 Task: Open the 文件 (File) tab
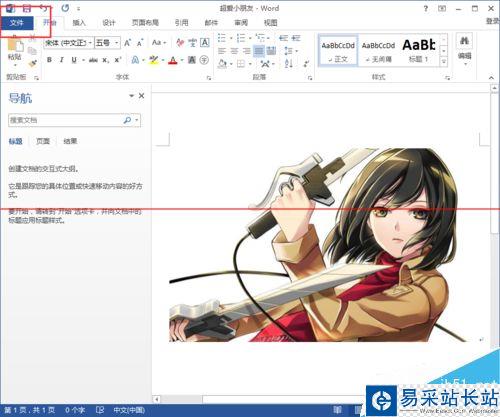coord(17,23)
